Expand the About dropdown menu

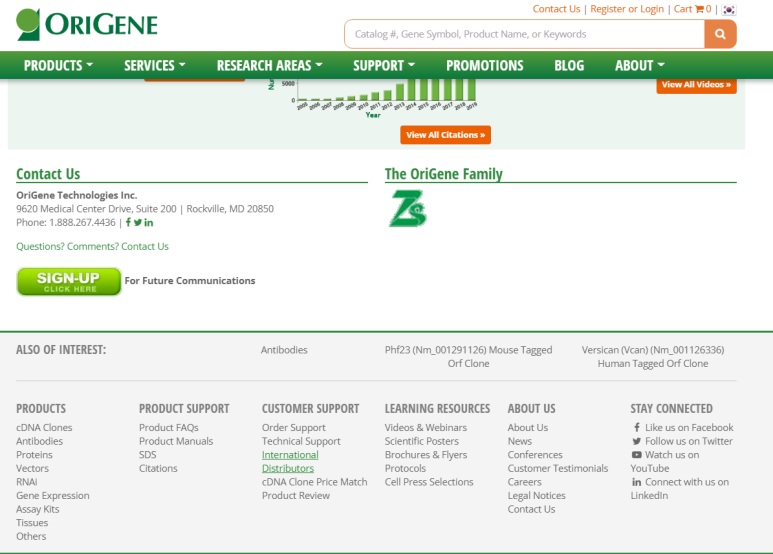(639, 65)
